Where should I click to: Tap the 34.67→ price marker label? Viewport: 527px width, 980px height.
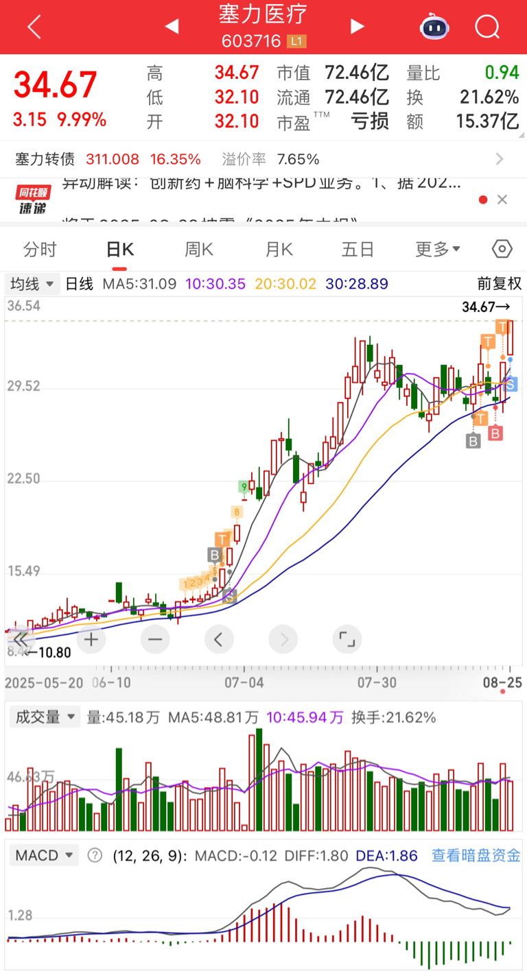point(486,307)
